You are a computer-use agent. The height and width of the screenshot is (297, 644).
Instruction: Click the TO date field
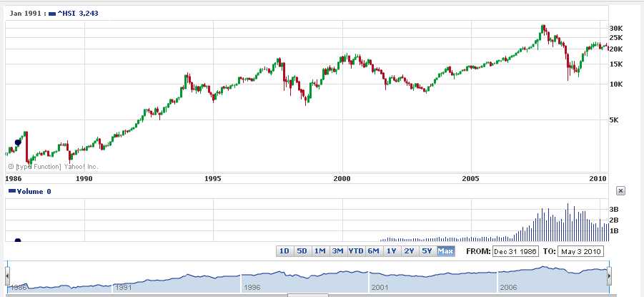[583, 251]
